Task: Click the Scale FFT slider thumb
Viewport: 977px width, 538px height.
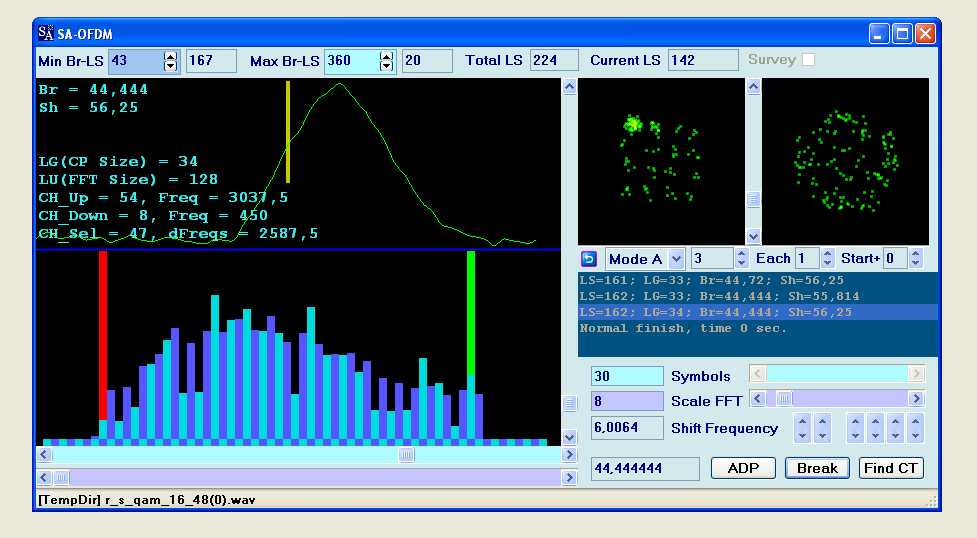Action: point(785,399)
